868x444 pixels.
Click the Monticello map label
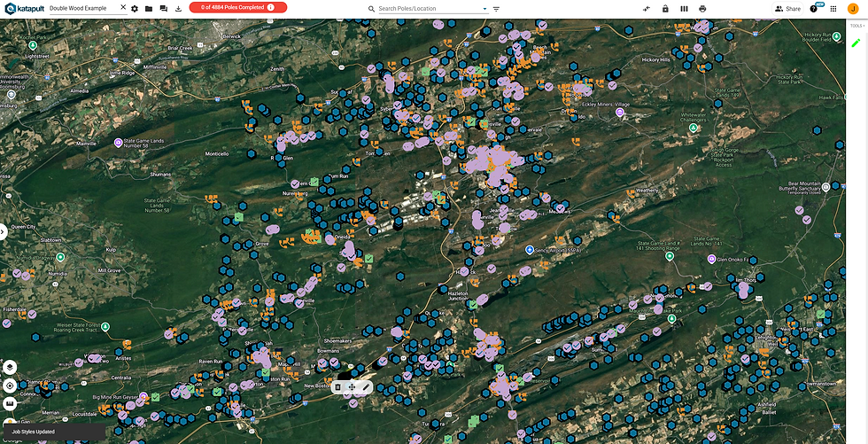(x=216, y=153)
